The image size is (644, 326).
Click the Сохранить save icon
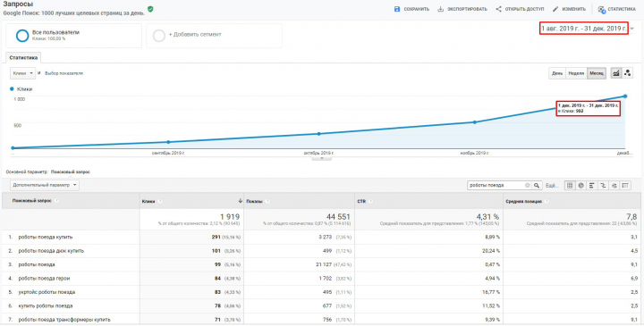click(397, 9)
